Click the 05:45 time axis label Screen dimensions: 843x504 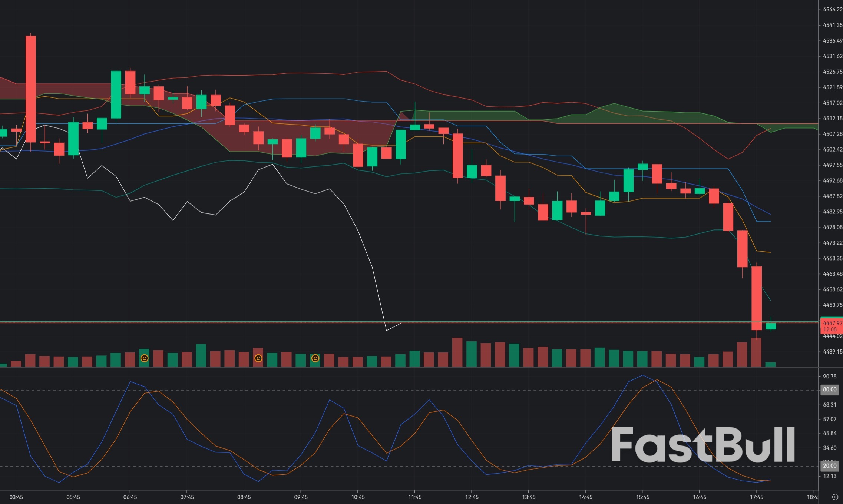pyautogui.click(x=73, y=497)
